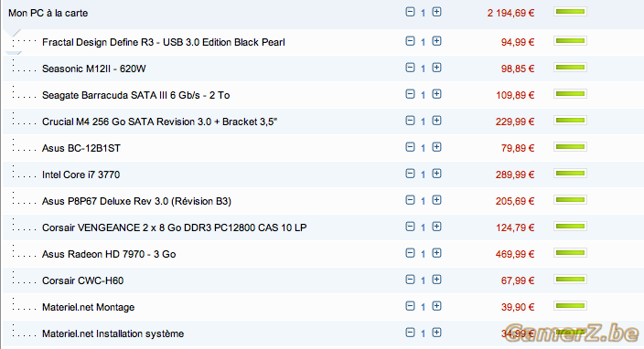Open Fractal Design Define R3 product link
This screenshot has height=349, width=644.
point(164,42)
